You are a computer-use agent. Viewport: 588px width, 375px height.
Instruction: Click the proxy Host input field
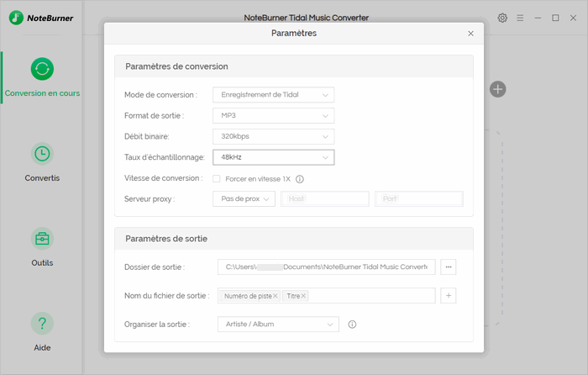click(x=325, y=199)
